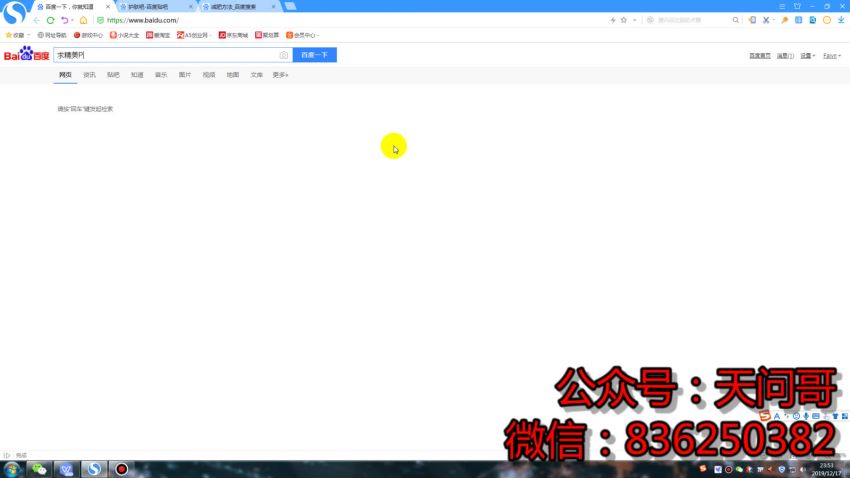Open the Baidu settings dropdown
Viewport: 850px width, 478px height.
tap(808, 56)
